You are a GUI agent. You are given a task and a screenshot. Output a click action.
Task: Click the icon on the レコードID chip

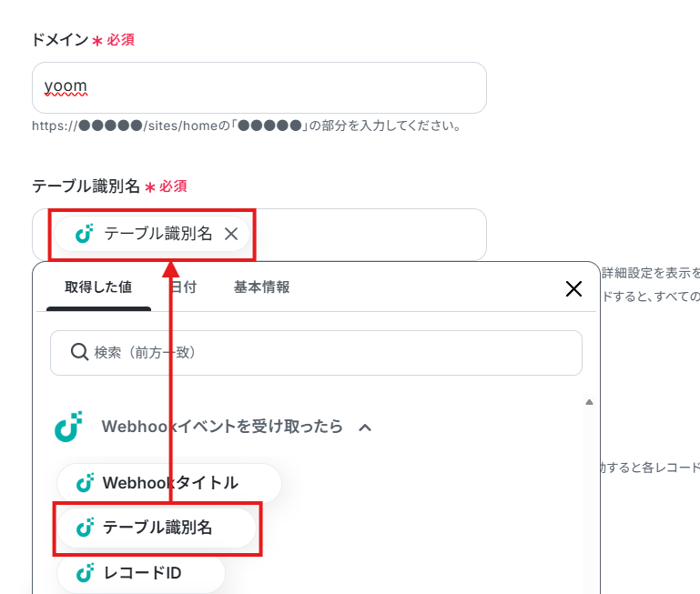(x=85, y=573)
